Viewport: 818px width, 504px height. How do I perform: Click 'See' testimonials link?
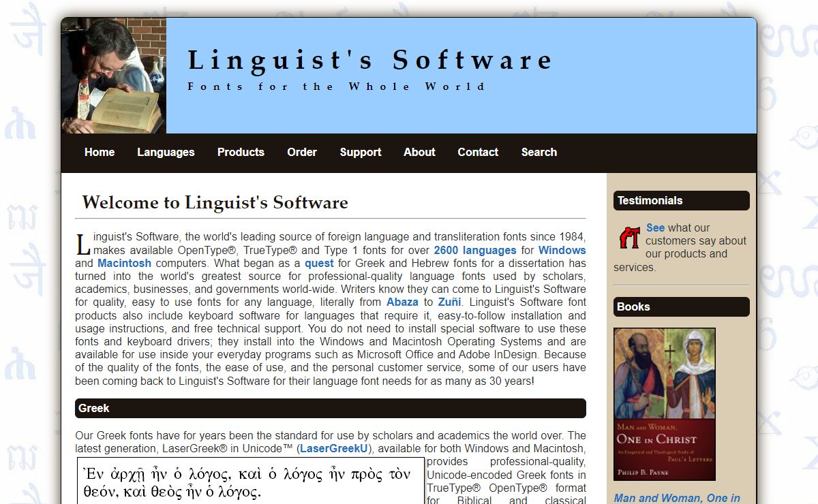coord(655,228)
